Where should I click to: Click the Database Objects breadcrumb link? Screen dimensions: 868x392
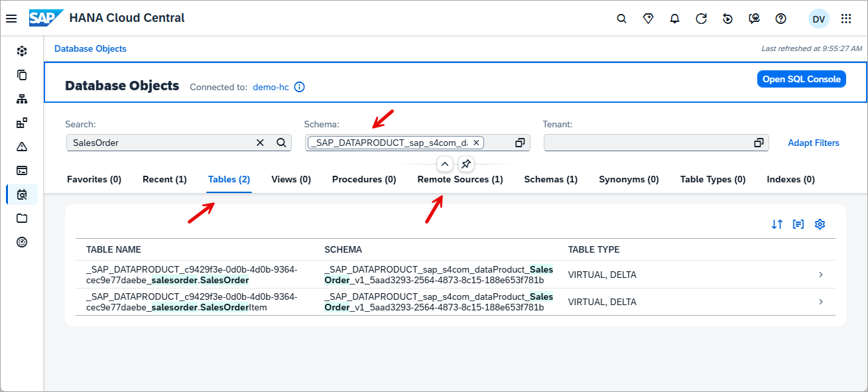click(x=90, y=48)
